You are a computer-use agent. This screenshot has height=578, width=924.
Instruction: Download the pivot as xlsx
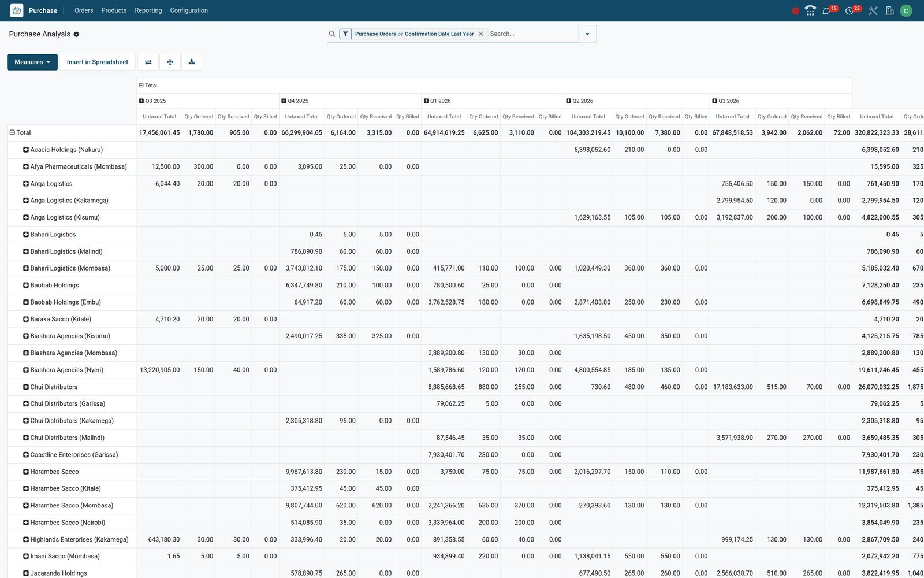[x=191, y=62]
